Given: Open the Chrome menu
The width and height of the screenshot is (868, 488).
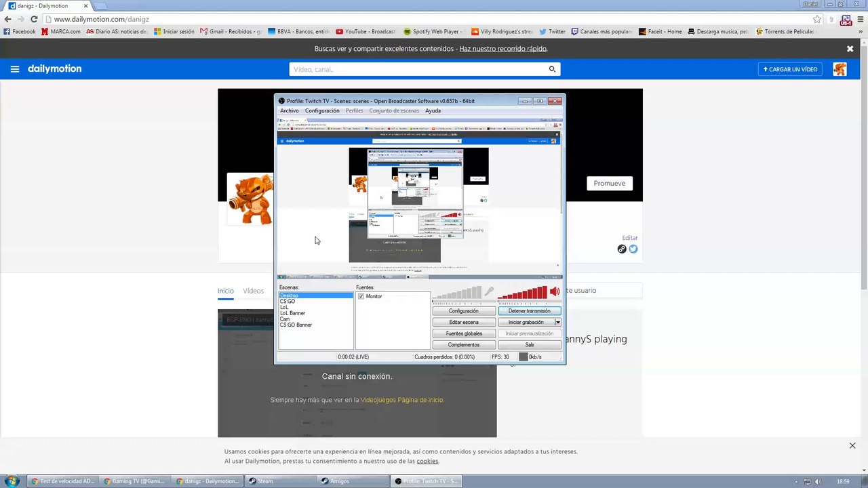Looking at the screenshot, I should coord(860,19).
